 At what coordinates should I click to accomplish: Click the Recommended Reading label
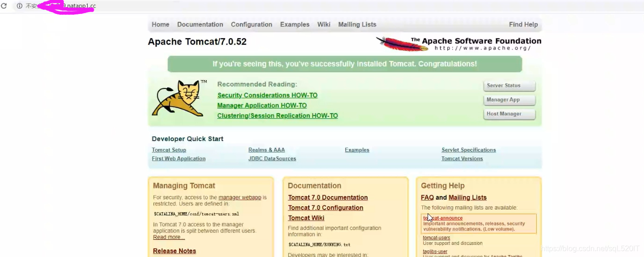click(x=257, y=84)
